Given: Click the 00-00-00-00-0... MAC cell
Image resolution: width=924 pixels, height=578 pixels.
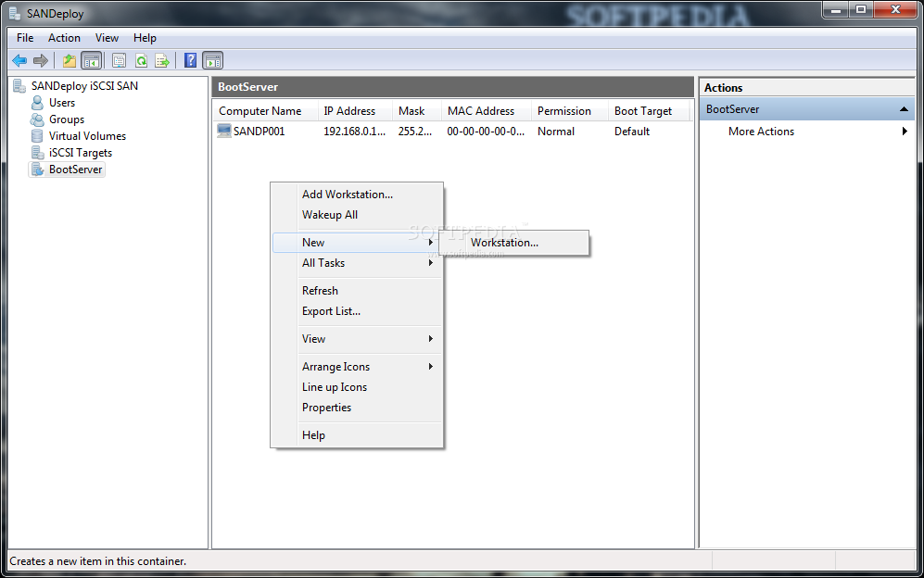Looking at the screenshot, I should (x=486, y=132).
